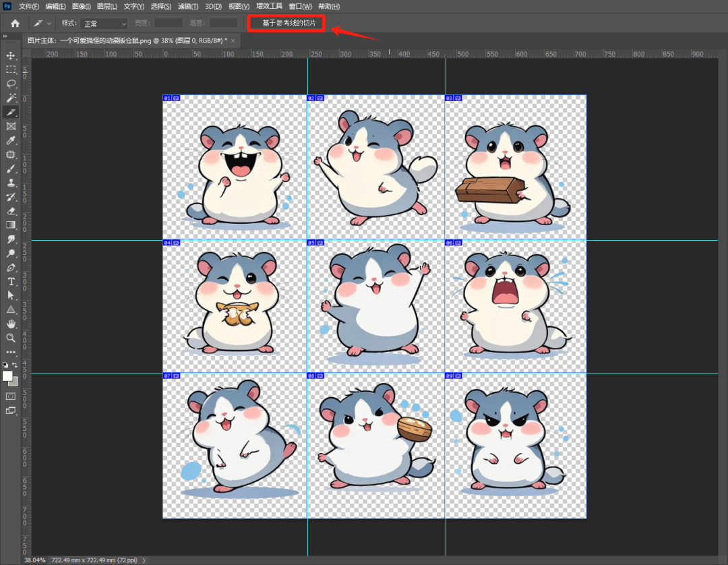Select the Eyedropper tool
This screenshot has height=565, width=728.
click(x=11, y=141)
